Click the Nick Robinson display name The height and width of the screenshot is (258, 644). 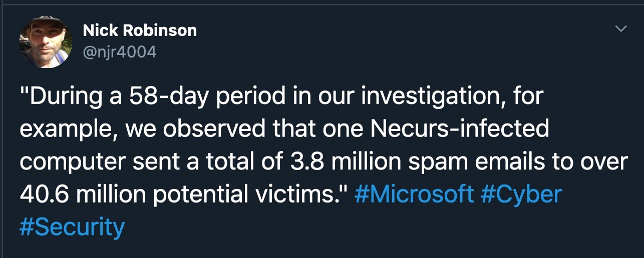click(140, 30)
